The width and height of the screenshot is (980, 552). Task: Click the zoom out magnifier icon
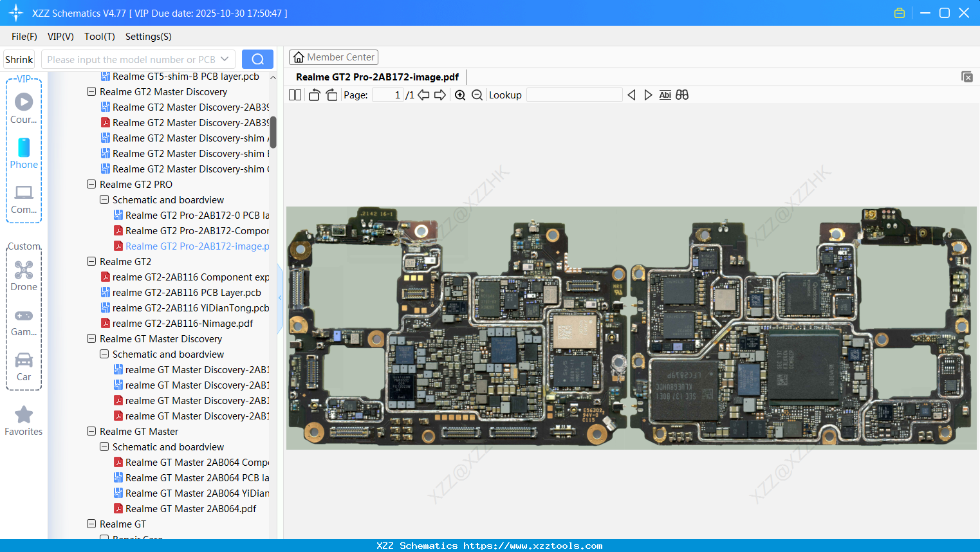pyautogui.click(x=477, y=95)
